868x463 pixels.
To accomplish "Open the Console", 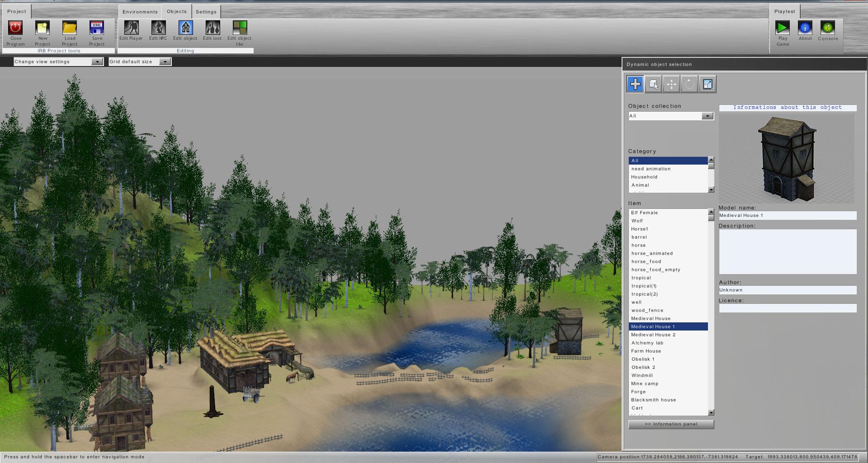I will pos(827,28).
